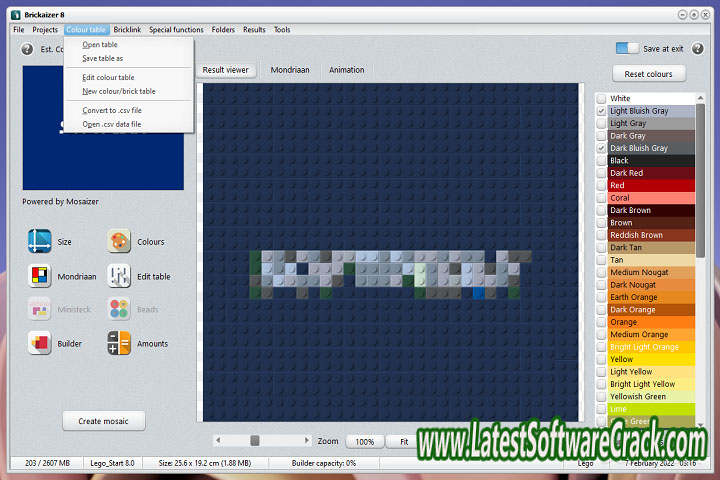Click the 100% zoom button
This screenshot has width=720, height=480.
tap(365, 441)
